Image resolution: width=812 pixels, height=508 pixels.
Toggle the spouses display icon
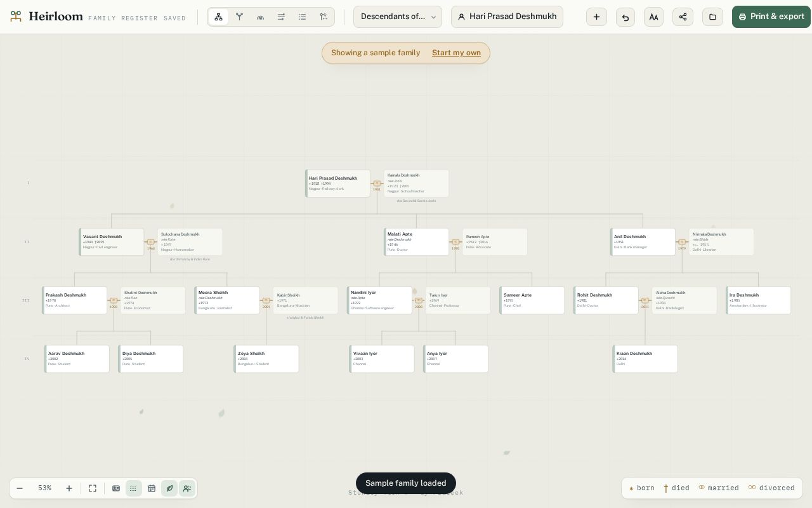pos(187,488)
